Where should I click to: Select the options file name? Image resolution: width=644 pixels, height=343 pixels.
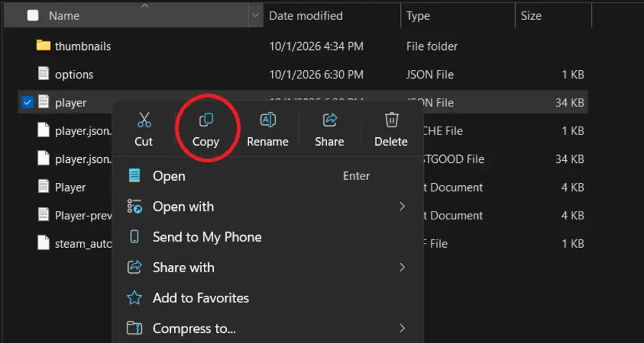click(74, 74)
